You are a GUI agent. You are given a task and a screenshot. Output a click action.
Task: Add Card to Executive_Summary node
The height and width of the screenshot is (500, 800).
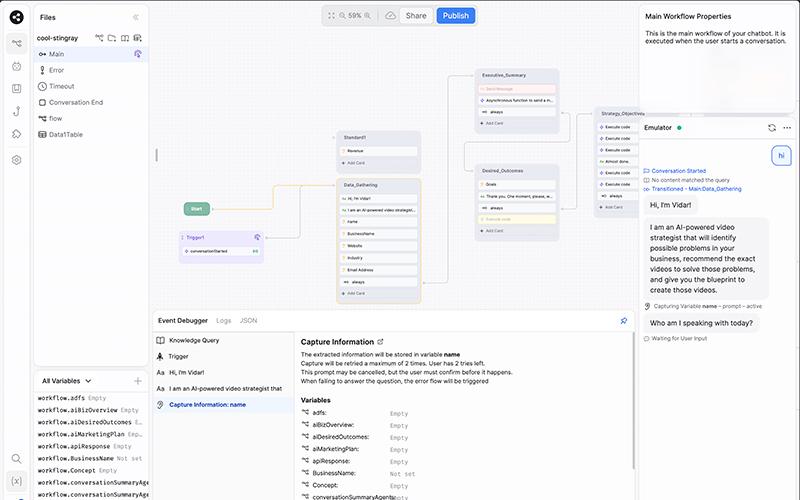point(492,123)
